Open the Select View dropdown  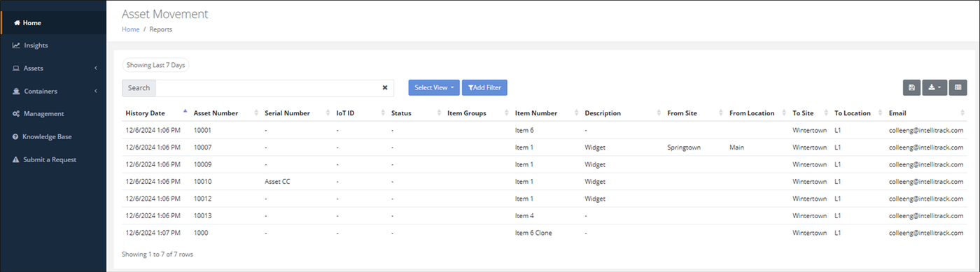434,87
